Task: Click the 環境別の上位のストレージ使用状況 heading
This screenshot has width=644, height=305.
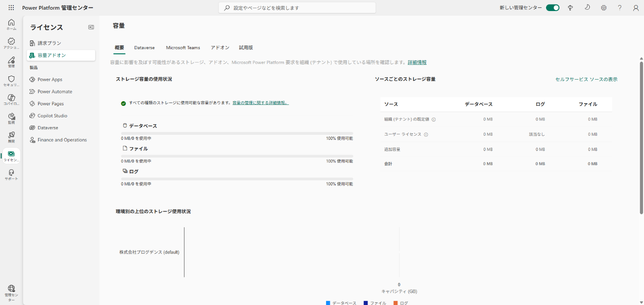Action: coord(153,212)
